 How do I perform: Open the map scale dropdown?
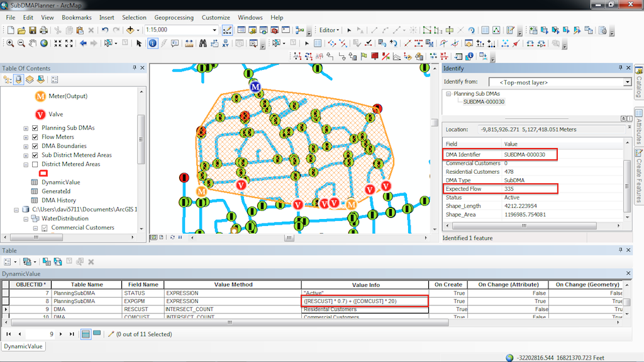click(x=214, y=30)
